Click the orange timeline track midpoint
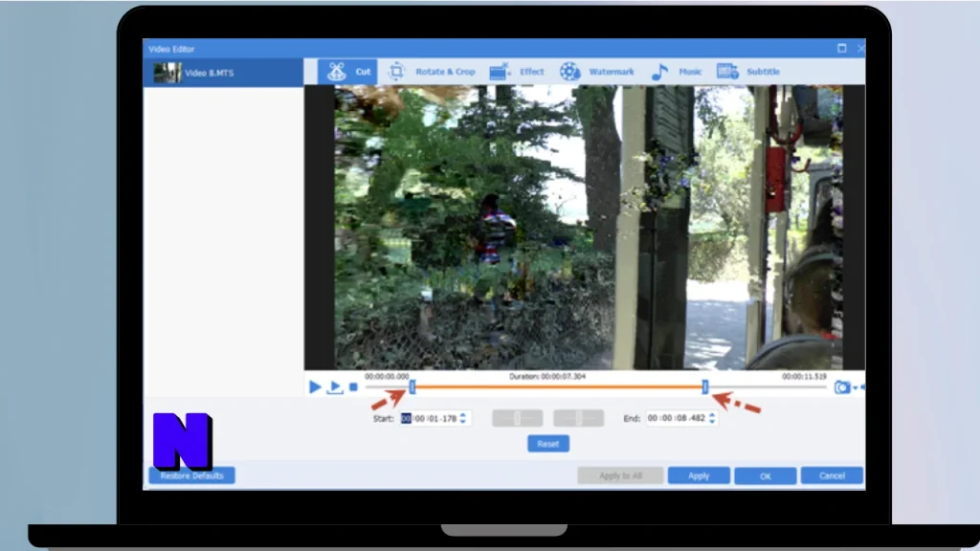This screenshot has width=980, height=551. (x=558, y=387)
